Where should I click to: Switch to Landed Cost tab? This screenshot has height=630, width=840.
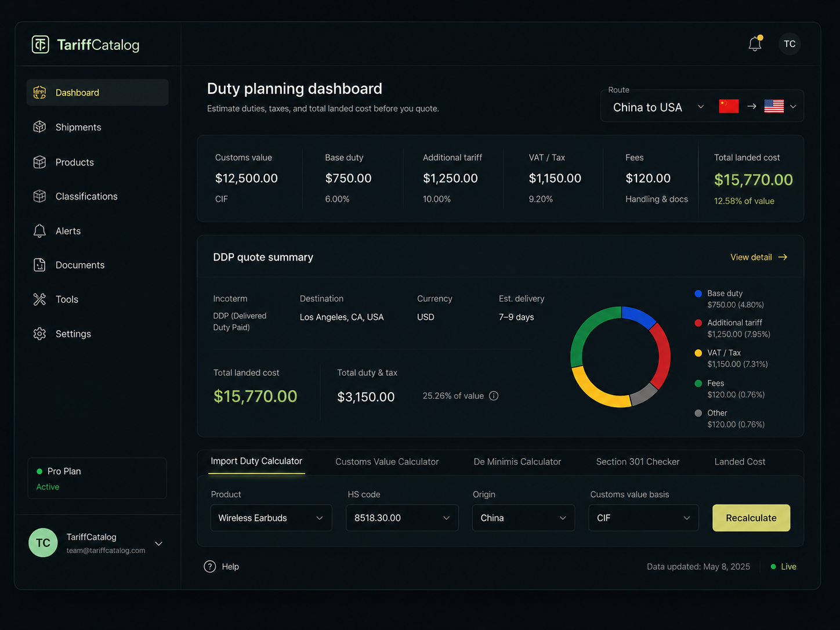pos(740,462)
